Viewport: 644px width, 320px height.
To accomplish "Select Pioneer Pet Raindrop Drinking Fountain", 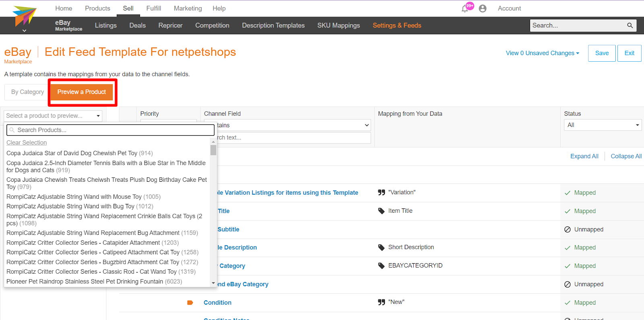I will (94, 281).
